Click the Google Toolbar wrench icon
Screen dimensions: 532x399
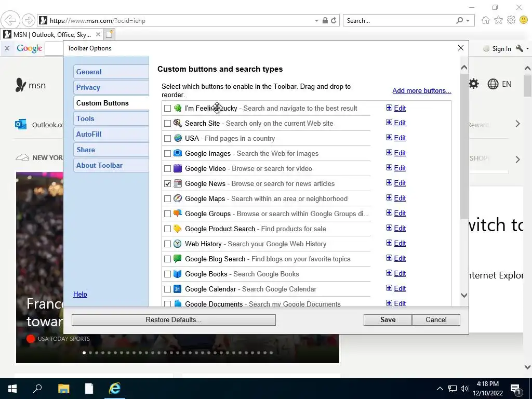520,48
